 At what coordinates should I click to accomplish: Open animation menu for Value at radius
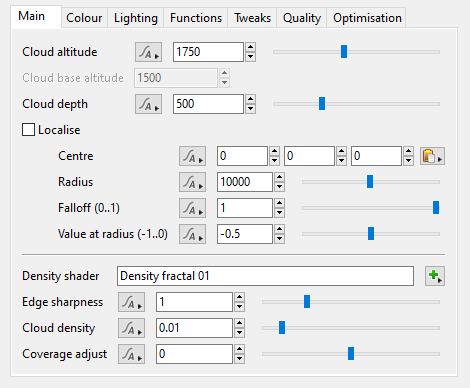click(192, 234)
